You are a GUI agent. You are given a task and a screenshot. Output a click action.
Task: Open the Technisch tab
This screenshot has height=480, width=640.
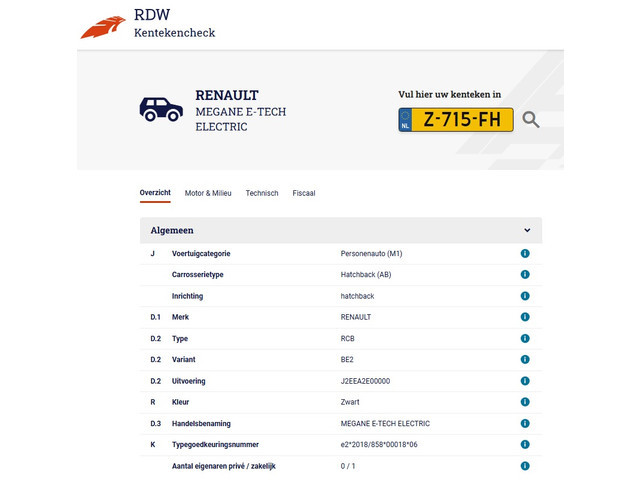pos(262,193)
